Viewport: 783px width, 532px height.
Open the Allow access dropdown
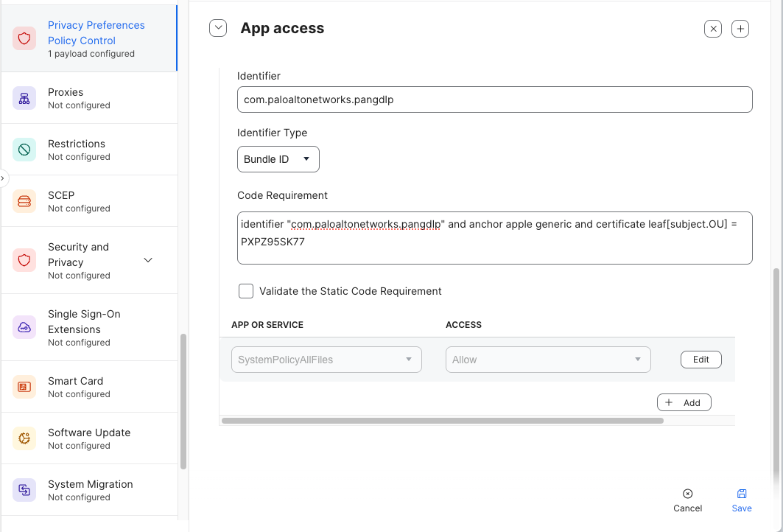548,360
